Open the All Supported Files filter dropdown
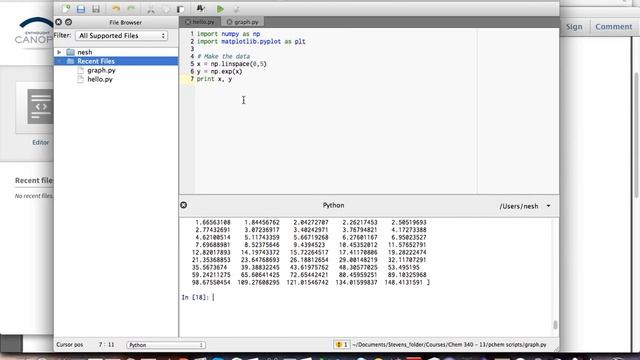This screenshot has width=640, height=360. coord(122,36)
